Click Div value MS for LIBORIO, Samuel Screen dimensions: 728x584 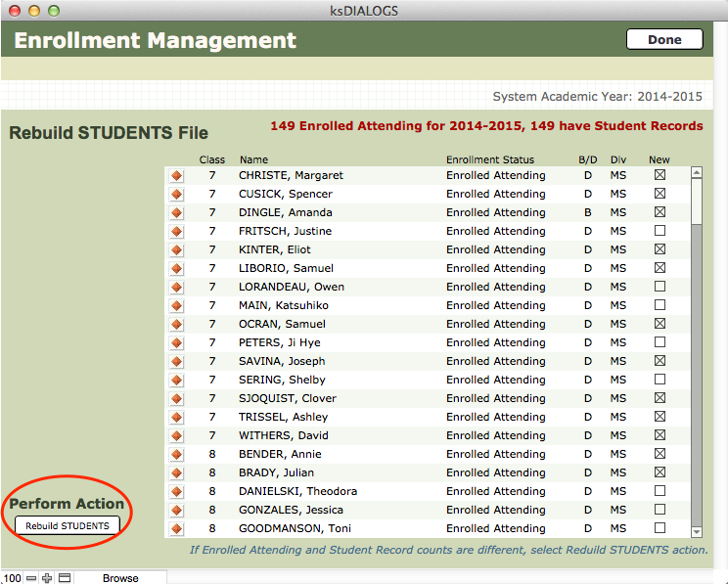618,268
